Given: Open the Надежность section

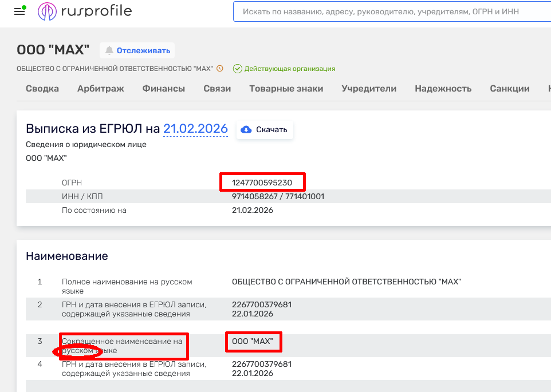Looking at the screenshot, I should click(444, 89).
